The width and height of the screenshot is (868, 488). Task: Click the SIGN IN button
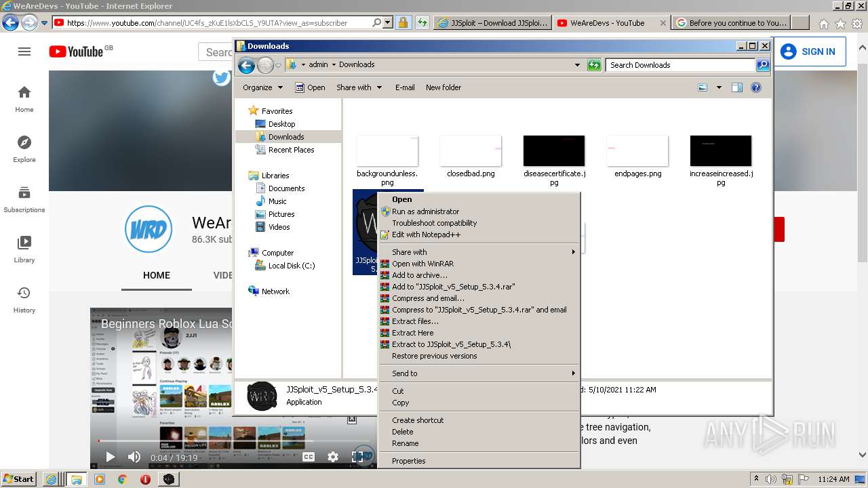[809, 52]
